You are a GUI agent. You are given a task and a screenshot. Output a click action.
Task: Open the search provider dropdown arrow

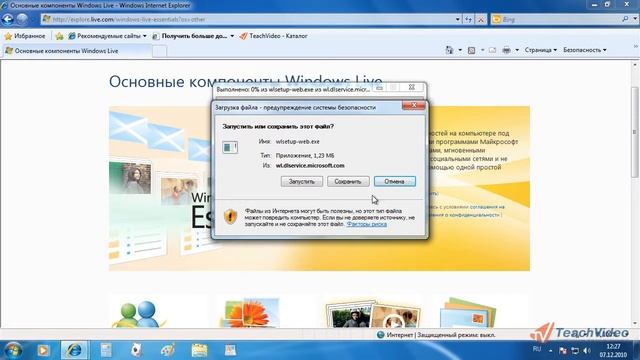(635, 19)
